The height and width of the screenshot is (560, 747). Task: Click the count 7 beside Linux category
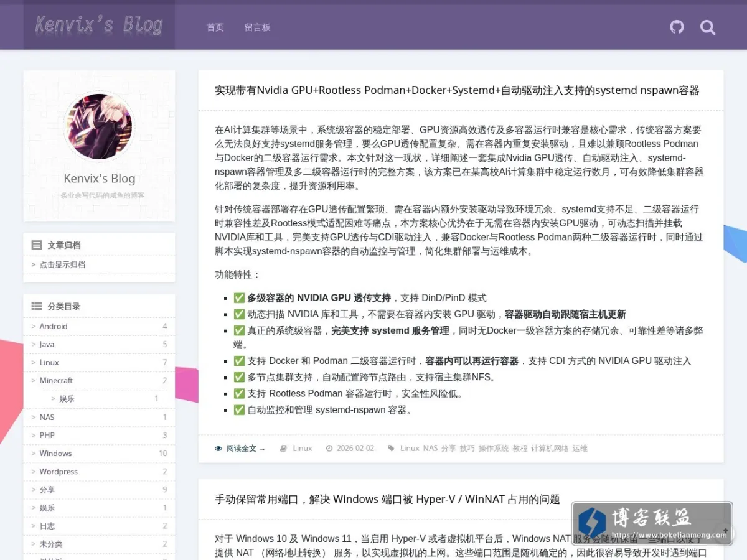tap(165, 362)
